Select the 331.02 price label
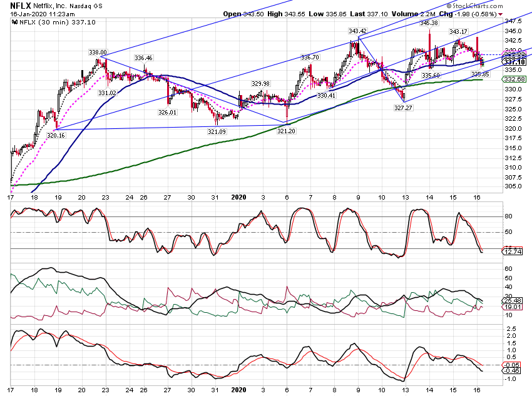Screen dimensions: 532x396 pos(107,93)
